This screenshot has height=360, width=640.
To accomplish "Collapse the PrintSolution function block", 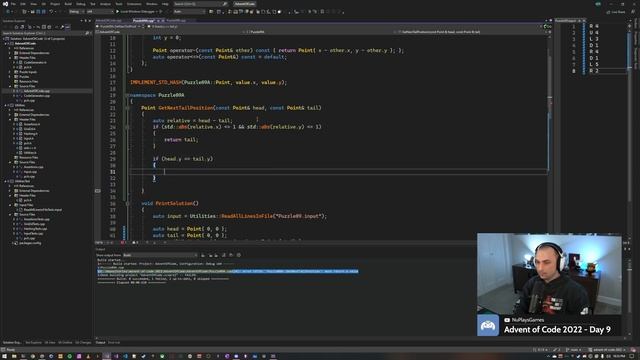I will 127,203.
